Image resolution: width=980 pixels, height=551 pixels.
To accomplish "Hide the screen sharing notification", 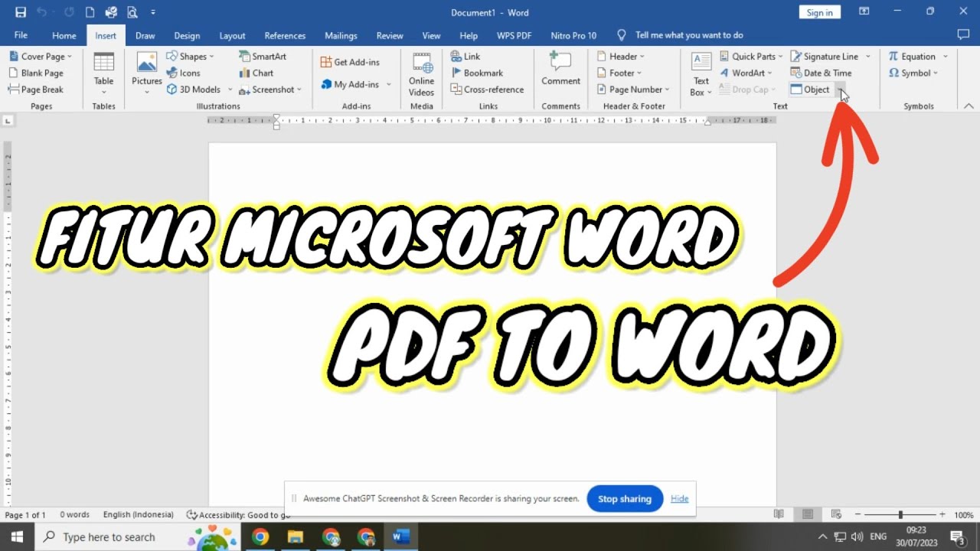I will pyautogui.click(x=680, y=499).
